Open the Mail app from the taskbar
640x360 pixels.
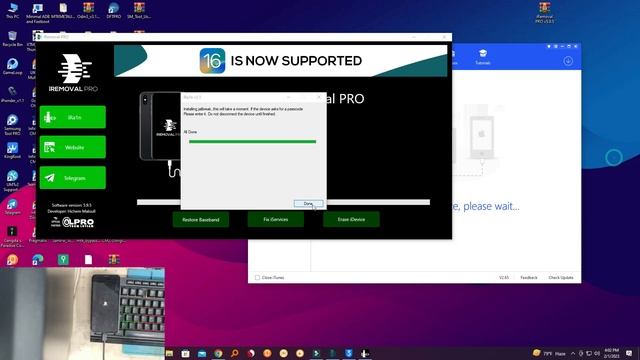point(202,353)
